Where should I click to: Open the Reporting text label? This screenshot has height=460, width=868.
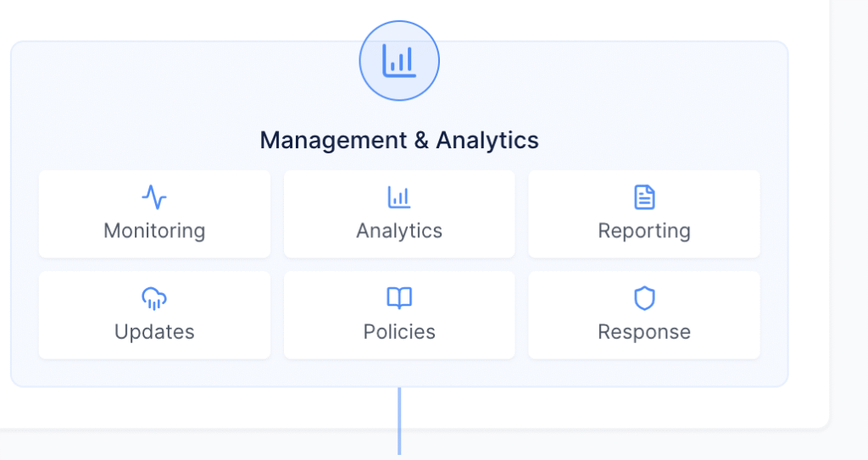coord(644,230)
